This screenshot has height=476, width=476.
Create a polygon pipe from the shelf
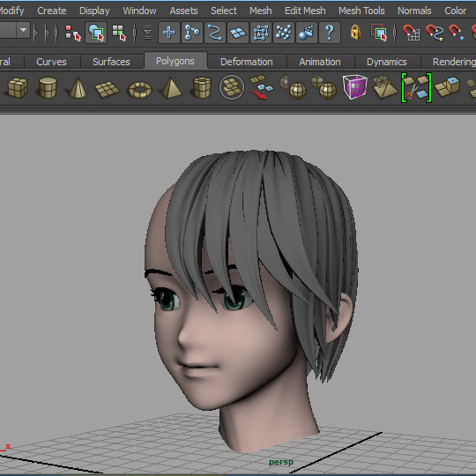202,88
